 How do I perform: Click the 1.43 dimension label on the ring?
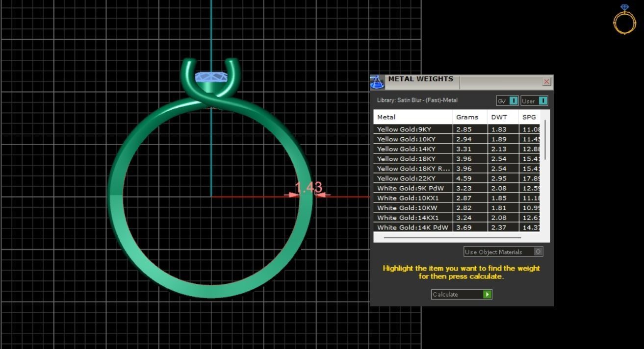[309, 187]
